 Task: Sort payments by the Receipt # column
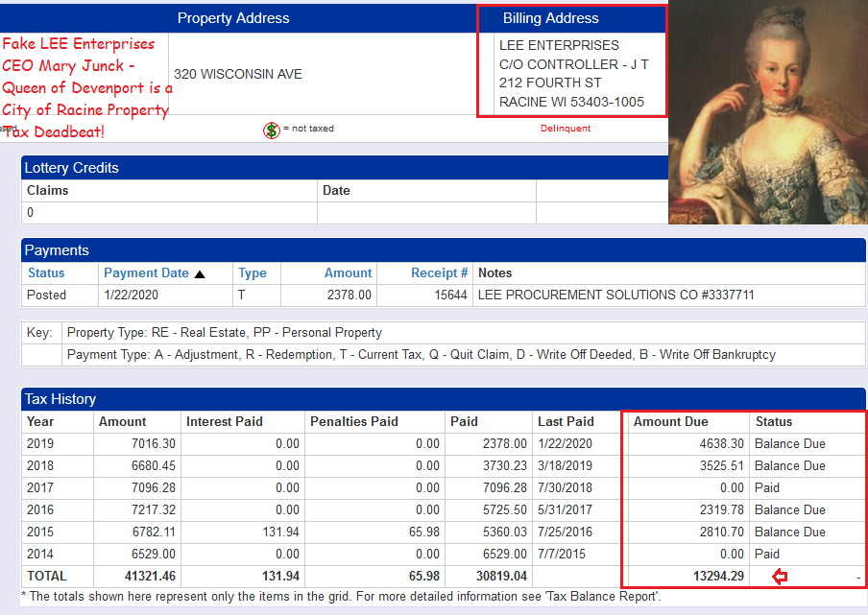click(x=440, y=272)
